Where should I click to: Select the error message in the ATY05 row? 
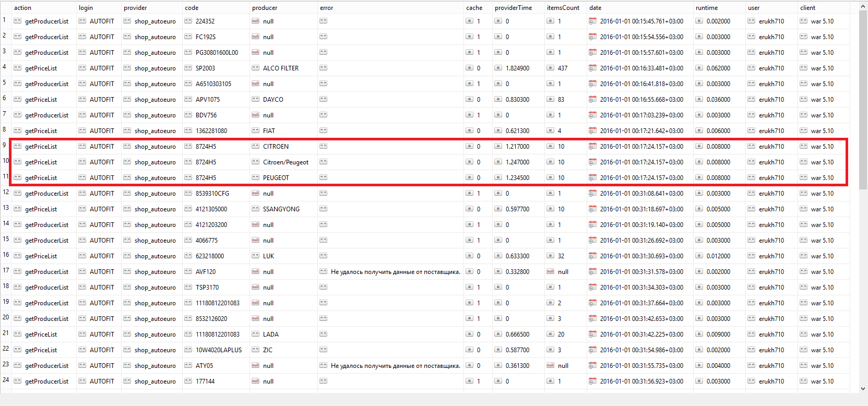coord(396,366)
